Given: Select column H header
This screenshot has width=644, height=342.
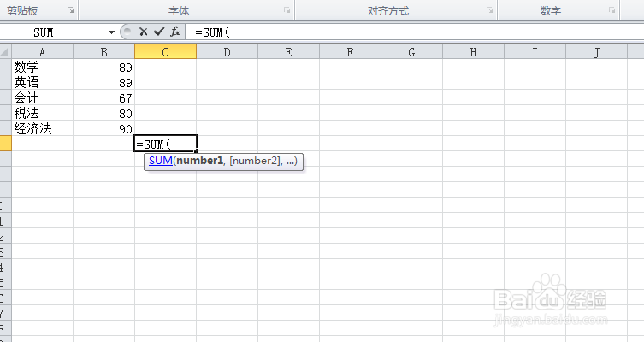Looking at the screenshot, I should 474,52.
